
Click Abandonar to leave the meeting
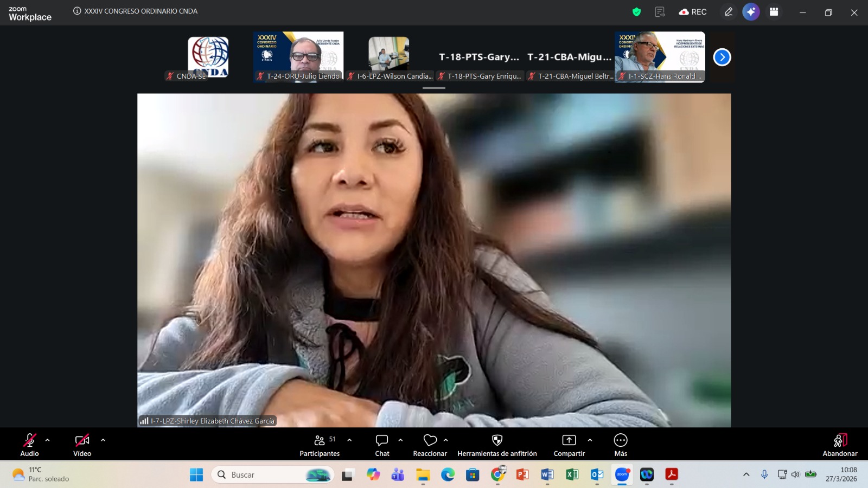click(x=840, y=445)
